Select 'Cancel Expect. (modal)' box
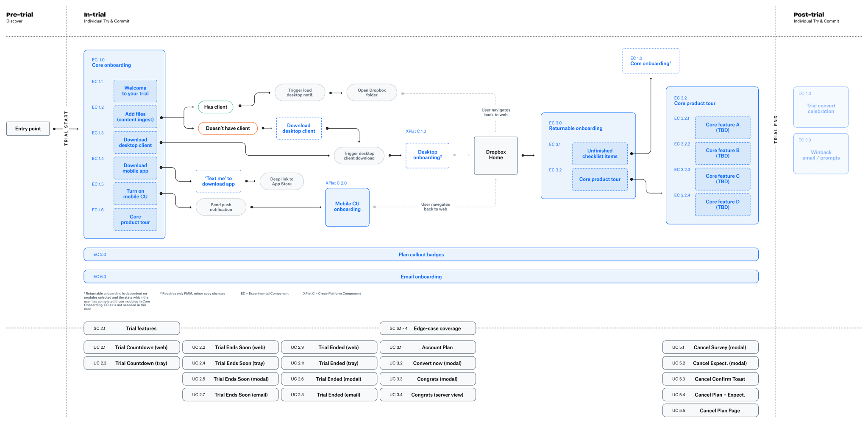This screenshot has height=423, width=868. pos(710,363)
